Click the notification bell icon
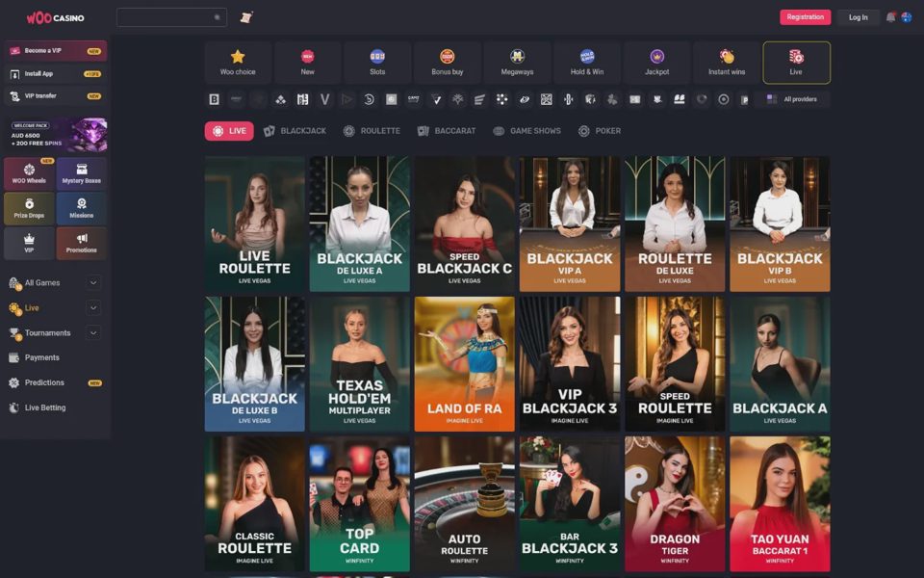 pyautogui.click(x=891, y=17)
